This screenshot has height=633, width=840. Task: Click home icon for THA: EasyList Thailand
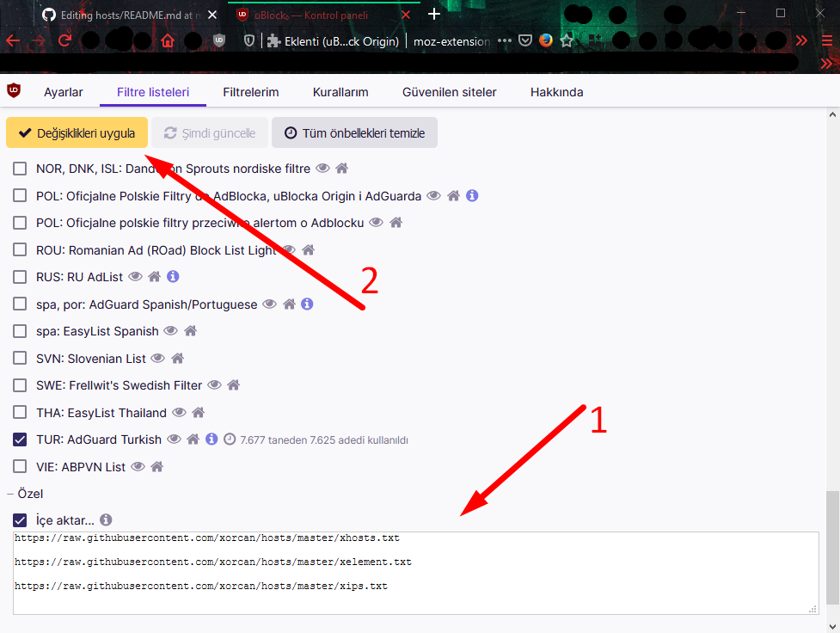pyautogui.click(x=199, y=413)
